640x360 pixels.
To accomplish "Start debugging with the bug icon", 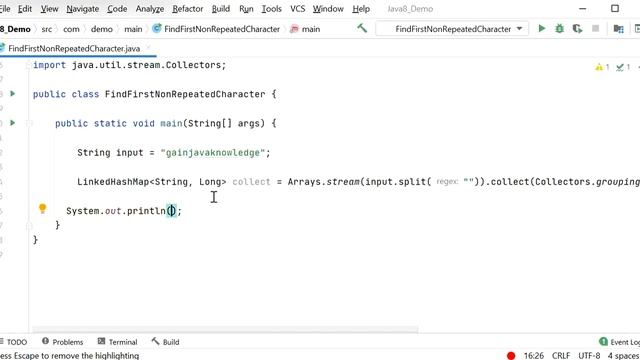I will 560,29.
